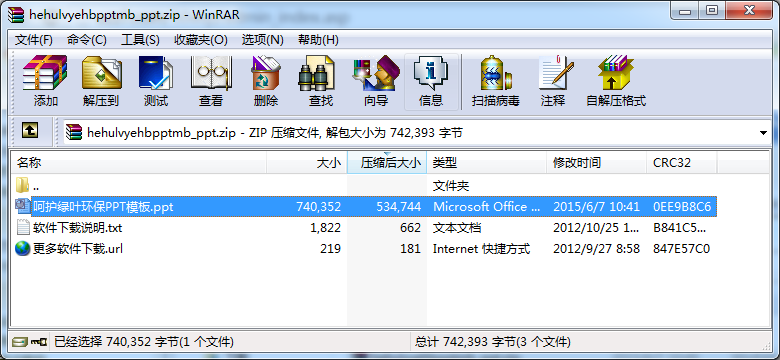Screen dimensions: 780x360
Task: Click the packed size 181
Action: pos(410,249)
